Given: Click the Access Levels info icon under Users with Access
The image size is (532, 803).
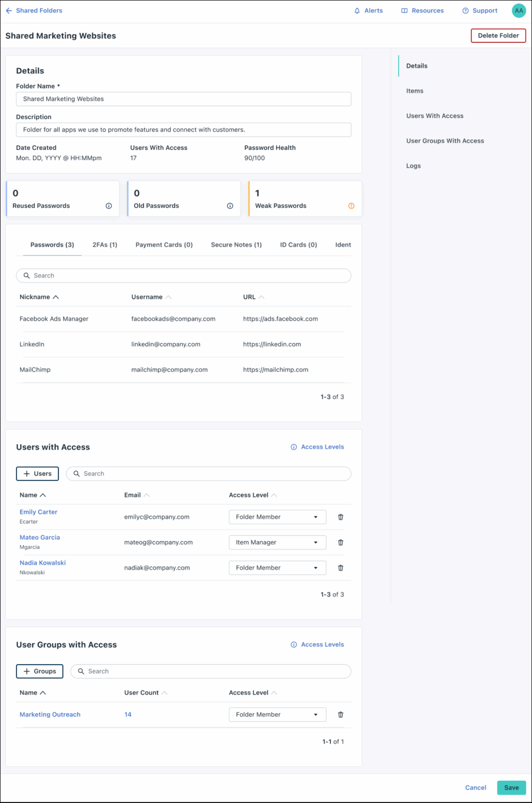Looking at the screenshot, I should point(293,447).
